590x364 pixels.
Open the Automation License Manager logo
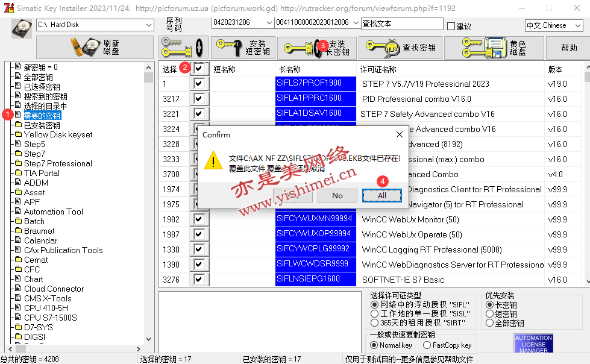click(533, 344)
